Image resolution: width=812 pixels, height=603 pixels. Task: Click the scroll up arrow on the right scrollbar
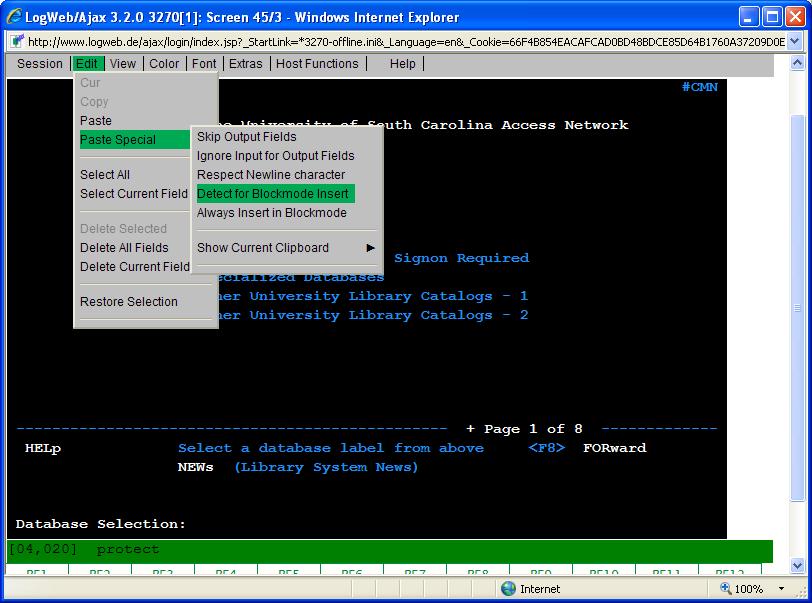pos(798,63)
